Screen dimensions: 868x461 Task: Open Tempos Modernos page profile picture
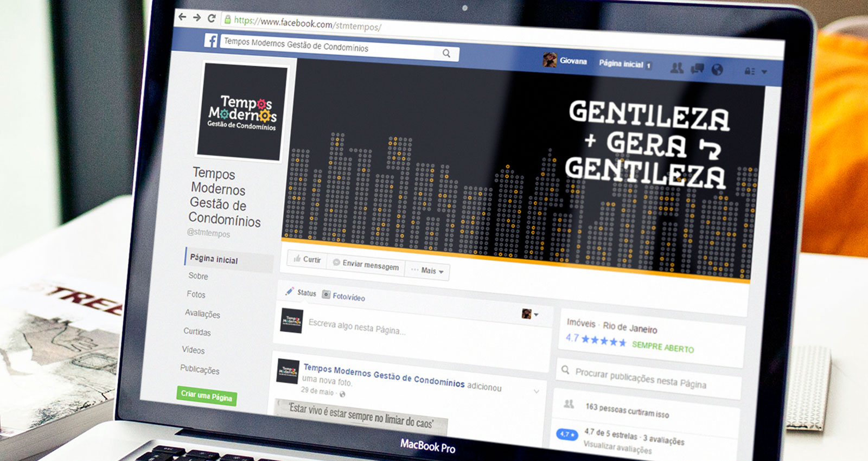pyautogui.click(x=241, y=112)
